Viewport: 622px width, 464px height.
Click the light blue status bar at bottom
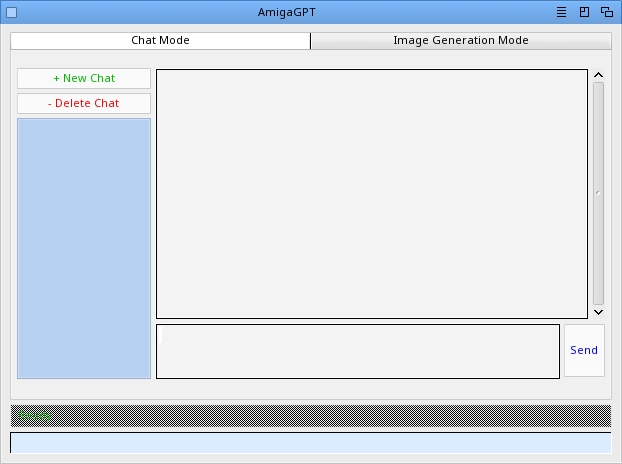(310, 442)
